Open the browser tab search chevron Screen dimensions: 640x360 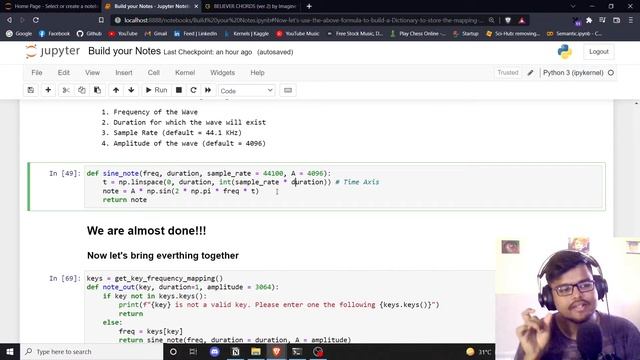(x=573, y=6)
